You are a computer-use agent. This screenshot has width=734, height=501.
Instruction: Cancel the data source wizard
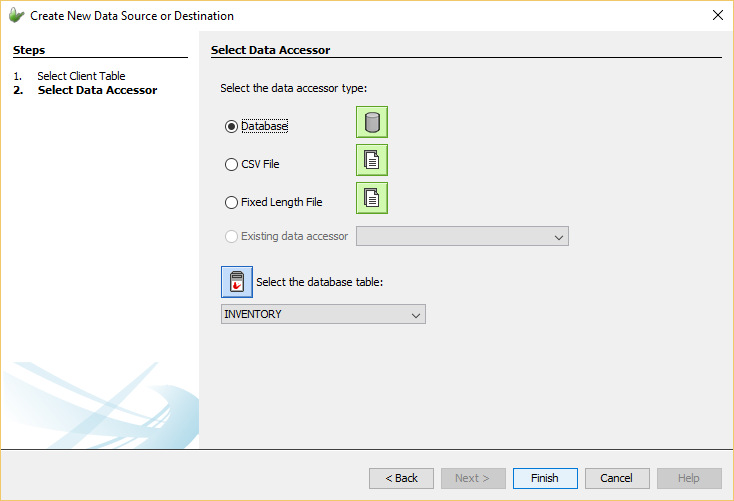[617, 478]
